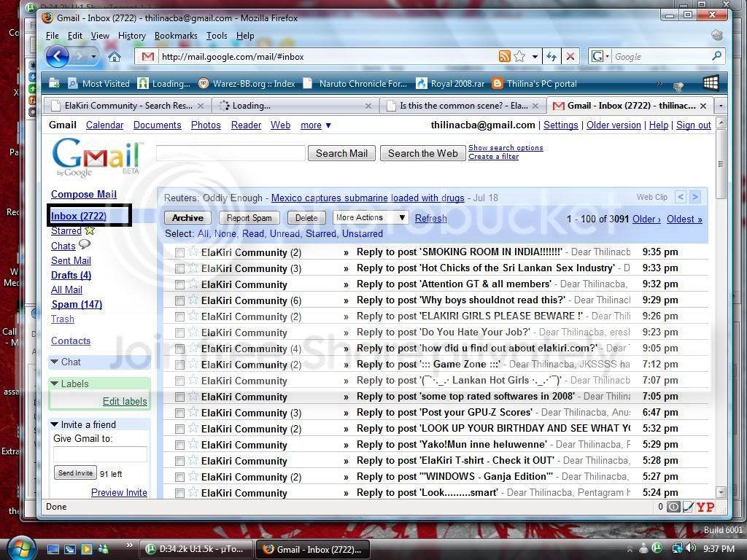Click the Sign out link

(x=694, y=125)
